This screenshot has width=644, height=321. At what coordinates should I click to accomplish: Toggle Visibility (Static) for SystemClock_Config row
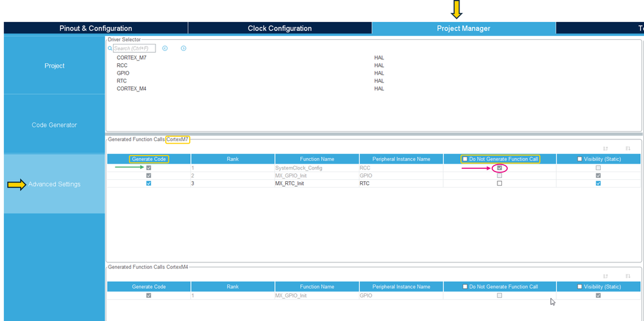click(598, 168)
